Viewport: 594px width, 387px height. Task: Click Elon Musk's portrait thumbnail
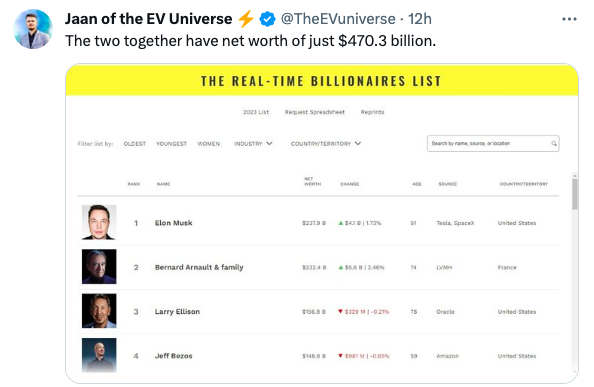pyautogui.click(x=99, y=222)
